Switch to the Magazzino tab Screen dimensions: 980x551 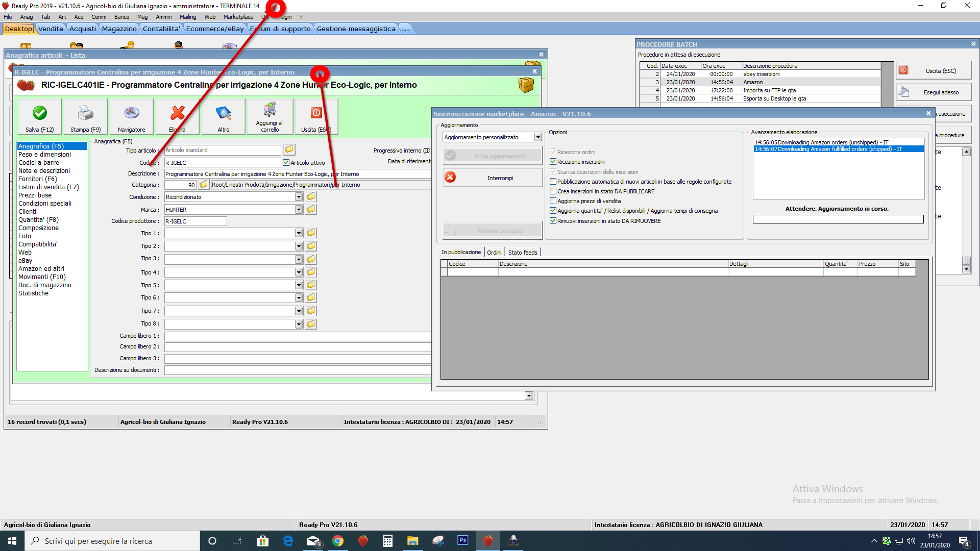[119, 29]
